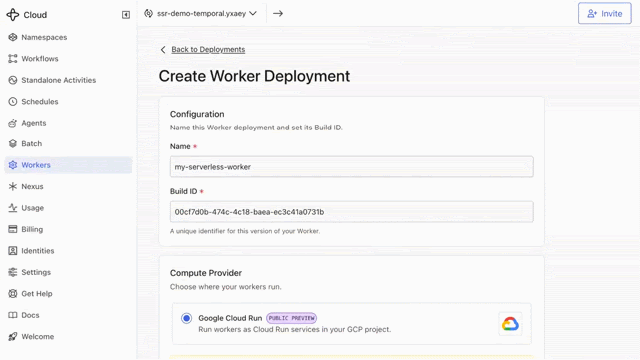The height and width of the screenshot is (360, 640).
Task: Click the Configuration section heading
Action: [197, 114]
